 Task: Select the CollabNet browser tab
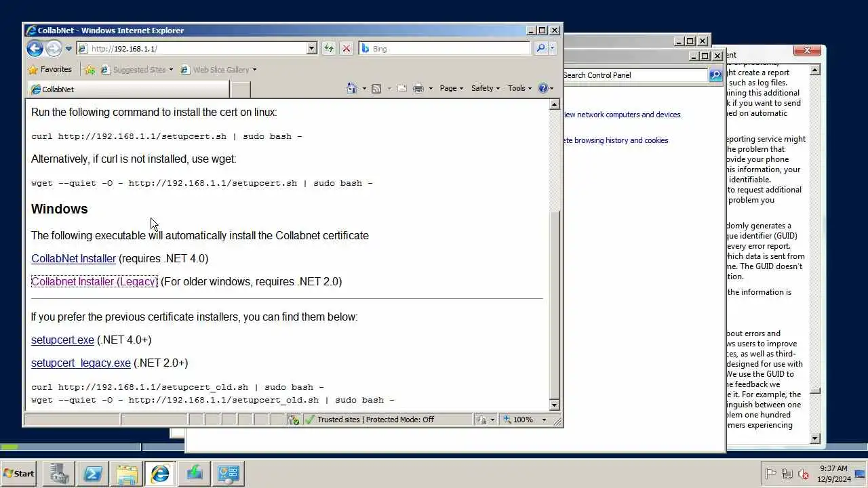tap(127, 89)
